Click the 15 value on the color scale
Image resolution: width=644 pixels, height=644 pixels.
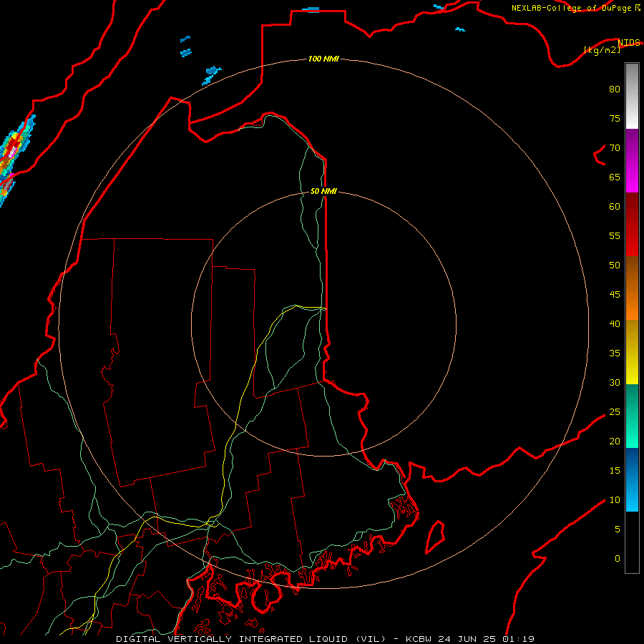615,471
